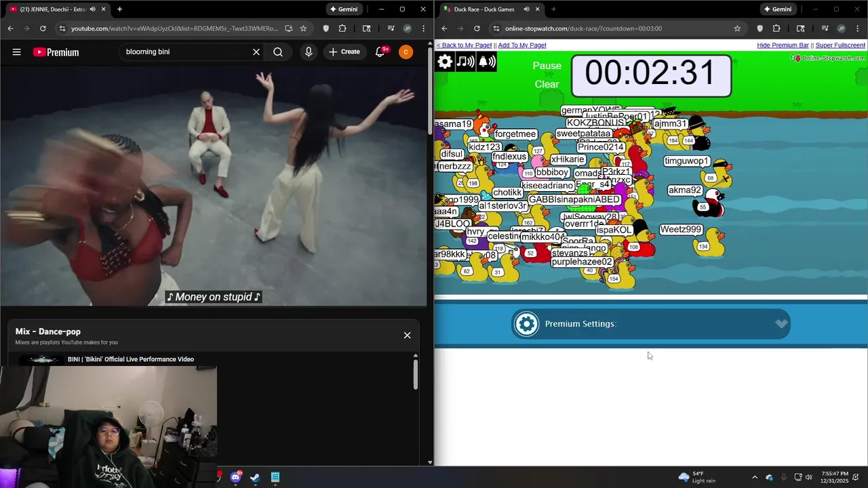
Task: Open the YouTube notifications bell
Action: [380, 52]
